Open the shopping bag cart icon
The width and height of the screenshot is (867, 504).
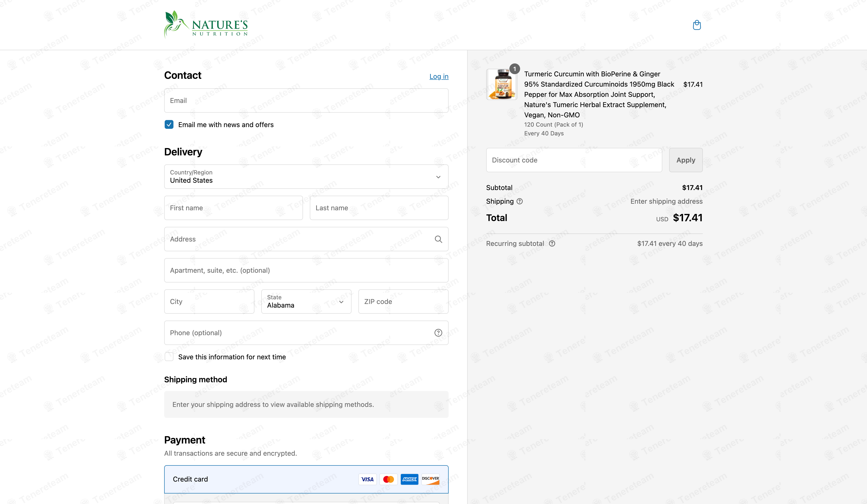[697, 25]
